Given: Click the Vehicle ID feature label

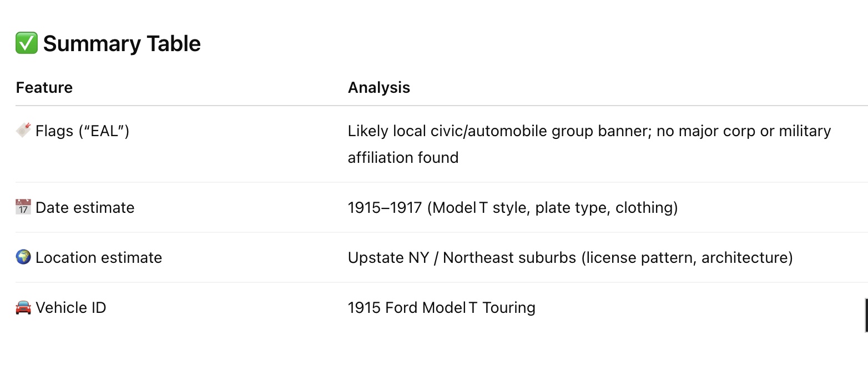Looking at the screenshot, I should [71, 307].
